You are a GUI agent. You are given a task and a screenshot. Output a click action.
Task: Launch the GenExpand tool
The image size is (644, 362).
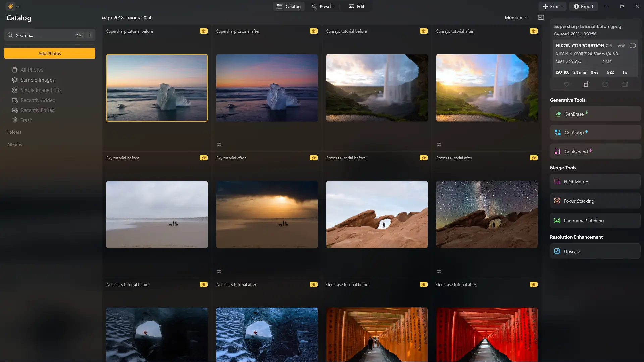point(595,151)
